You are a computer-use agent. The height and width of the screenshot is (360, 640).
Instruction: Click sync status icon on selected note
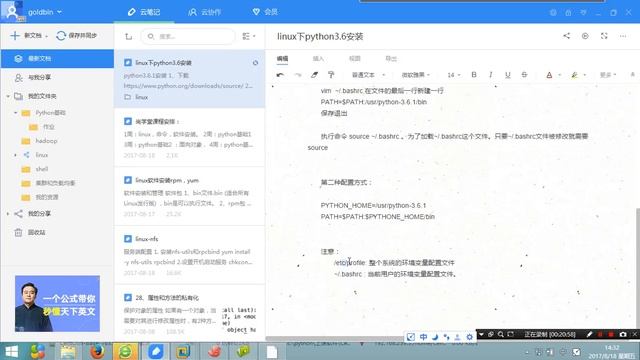point(255,63)
